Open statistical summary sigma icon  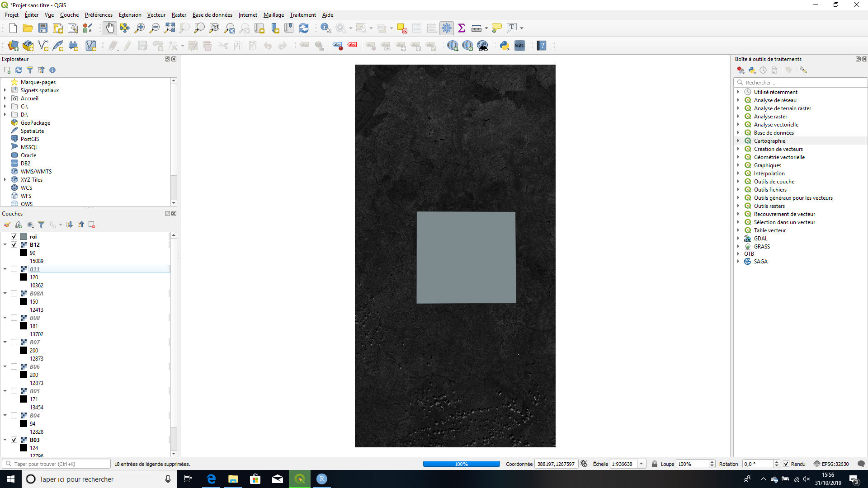click(462, 28)
